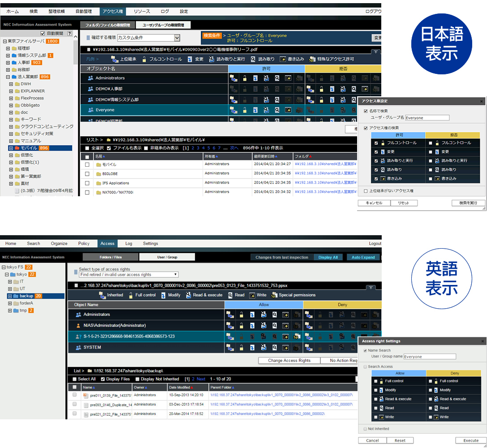Open the Find retired / invalid user dropdown
The width and height of the screenshot is (487, 448).
pos(176,275)
